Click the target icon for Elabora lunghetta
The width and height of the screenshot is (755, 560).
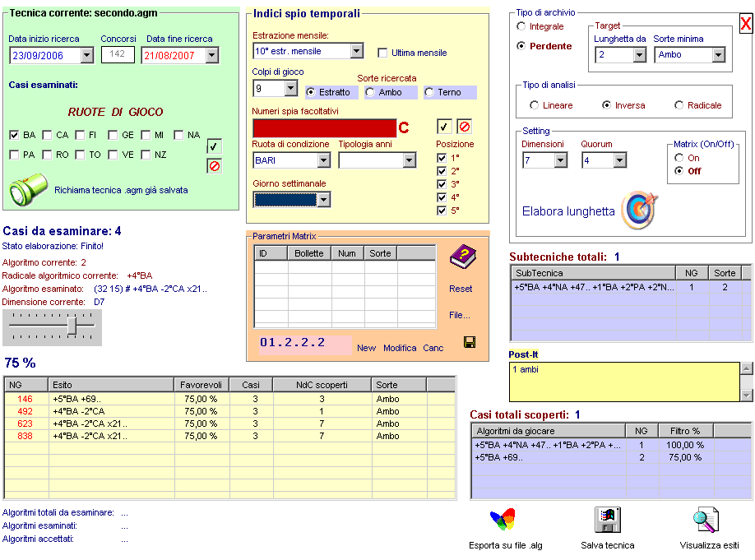[x=639, y=210]
